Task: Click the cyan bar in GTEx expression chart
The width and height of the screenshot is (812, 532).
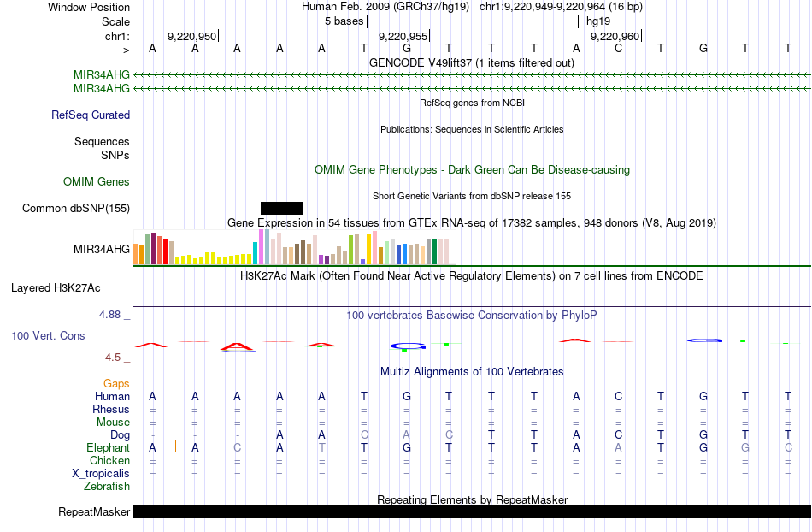Action: click(256, 253)
